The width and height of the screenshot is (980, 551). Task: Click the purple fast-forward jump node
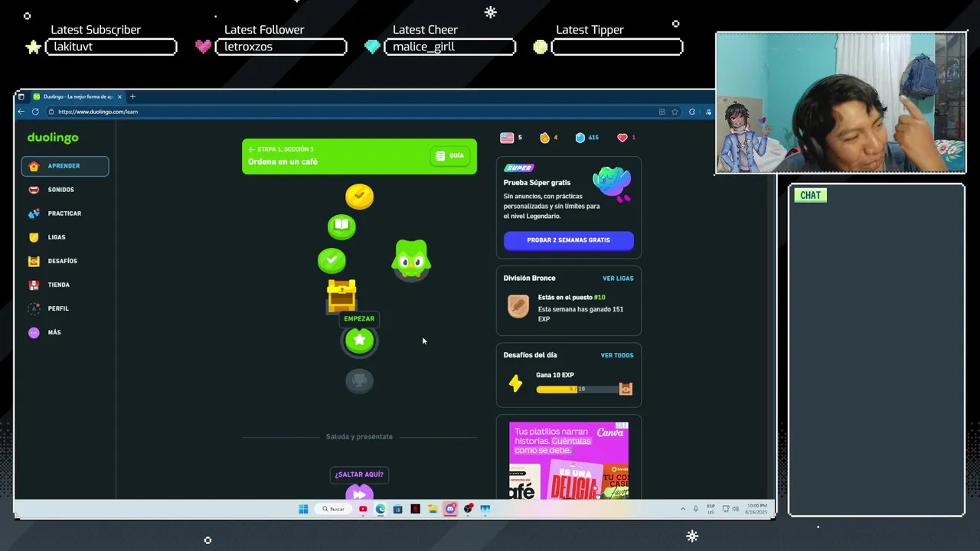click(x=359, y=494)
